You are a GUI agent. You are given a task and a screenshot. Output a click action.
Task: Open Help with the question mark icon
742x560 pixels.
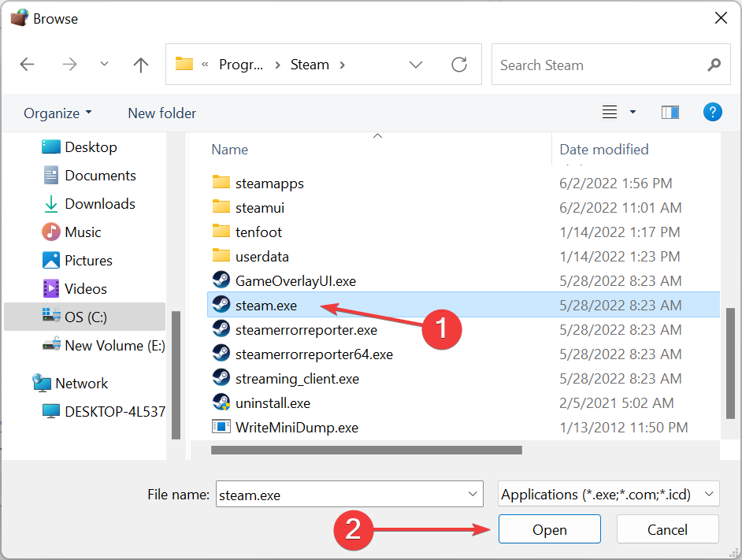tap(712, 112)
